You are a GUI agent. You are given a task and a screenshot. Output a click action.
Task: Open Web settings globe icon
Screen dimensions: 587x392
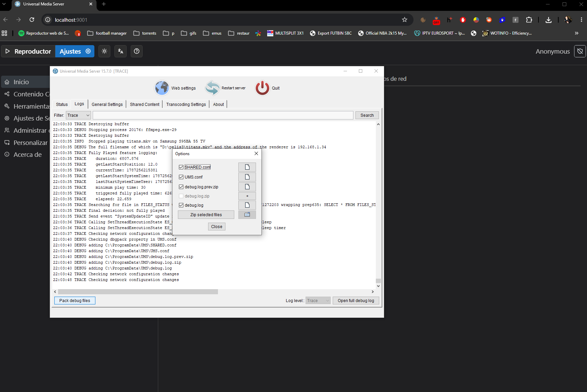(x=162, y=88)
